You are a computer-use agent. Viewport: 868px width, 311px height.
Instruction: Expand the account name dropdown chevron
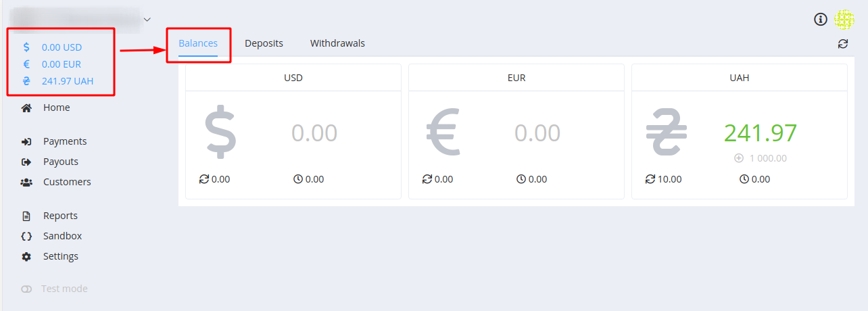coord(147,19)
